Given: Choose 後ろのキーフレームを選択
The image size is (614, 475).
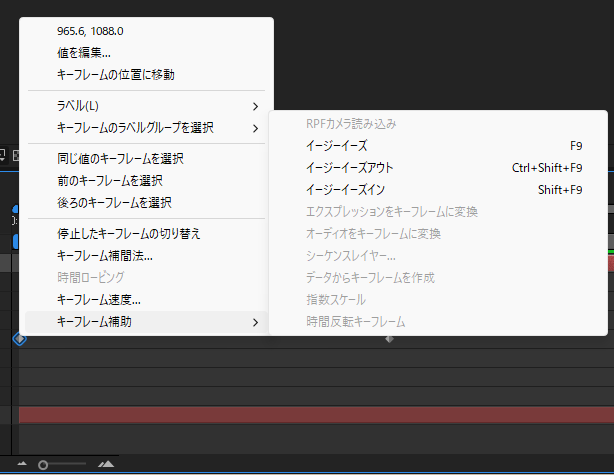Looking at the screenshot, I should click(114, 203).
